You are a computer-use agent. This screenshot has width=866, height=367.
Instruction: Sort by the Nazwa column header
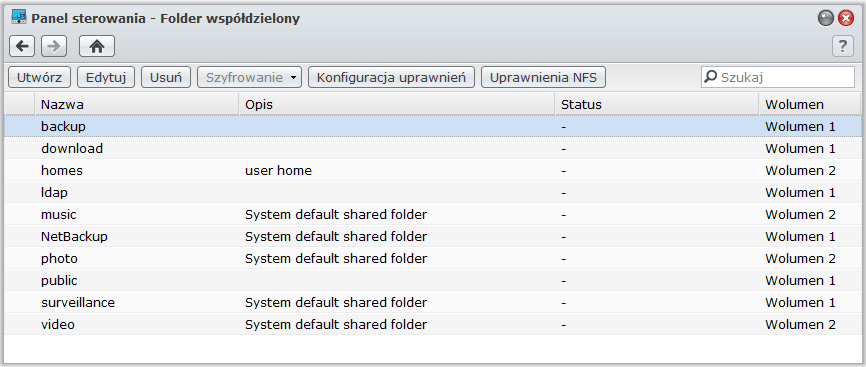(x=136, y=104)
